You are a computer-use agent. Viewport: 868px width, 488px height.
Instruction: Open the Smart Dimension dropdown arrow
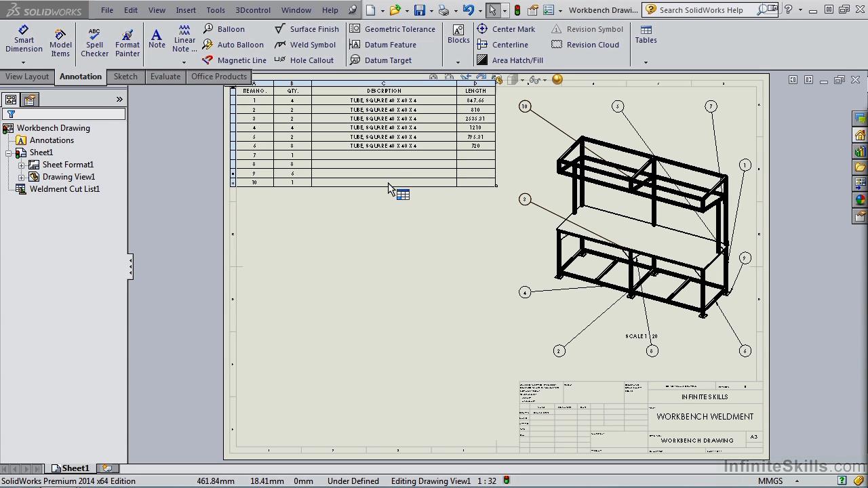pyautogui.click(x=23, y=62)
